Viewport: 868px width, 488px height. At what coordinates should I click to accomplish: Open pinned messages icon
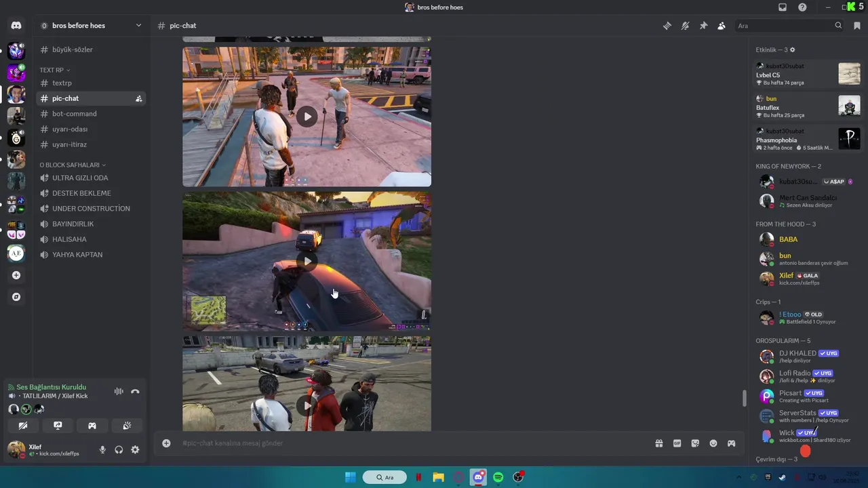[703, 26]
